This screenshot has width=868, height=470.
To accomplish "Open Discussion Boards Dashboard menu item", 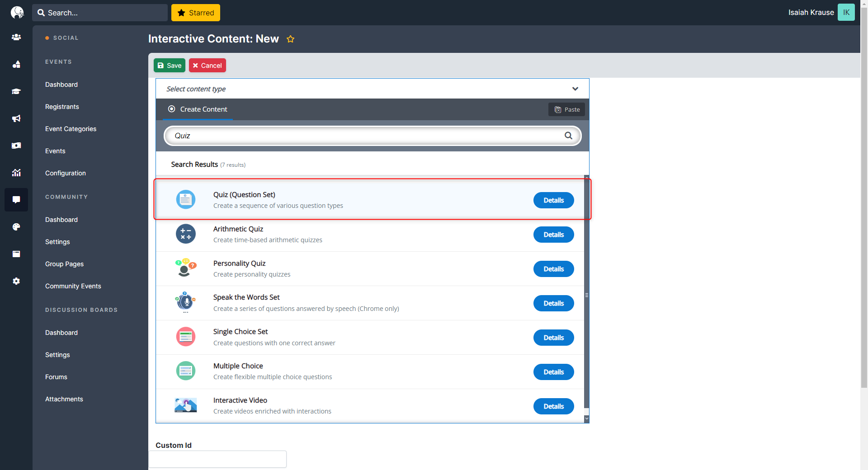I will pos(61,333).
